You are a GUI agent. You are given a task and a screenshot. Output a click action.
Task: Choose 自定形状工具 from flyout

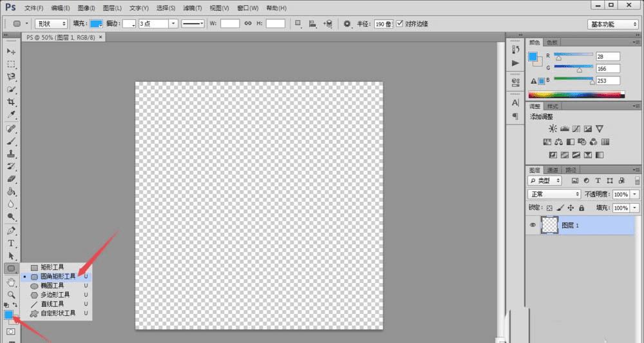click(x=57, y=313)
